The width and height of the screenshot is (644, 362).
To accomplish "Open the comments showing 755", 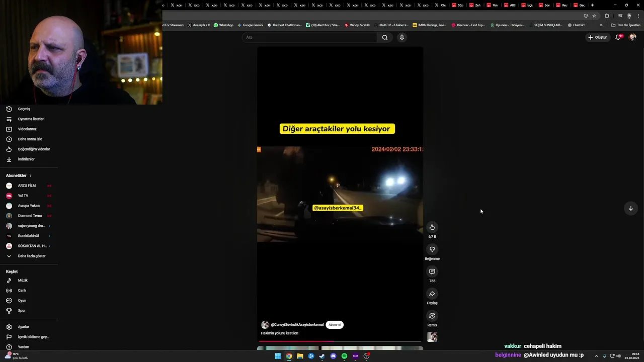I will (x=432, y=271).
